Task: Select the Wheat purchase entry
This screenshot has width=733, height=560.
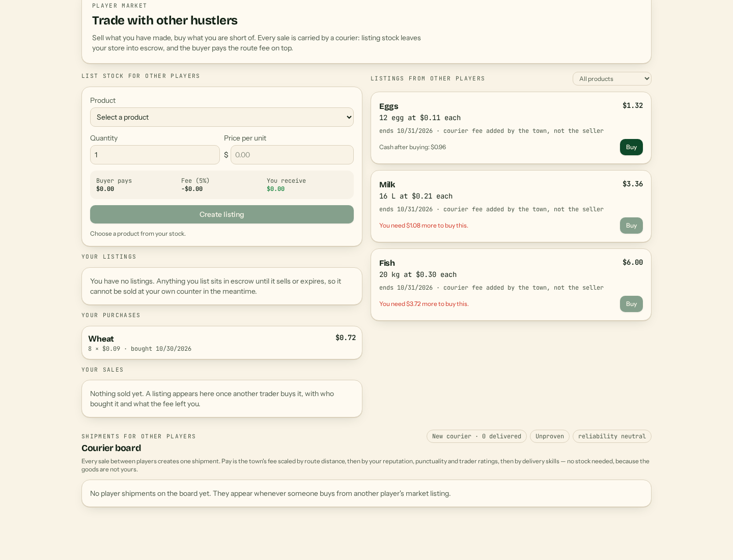Action: pyautogui.click(x=222, y=343)
